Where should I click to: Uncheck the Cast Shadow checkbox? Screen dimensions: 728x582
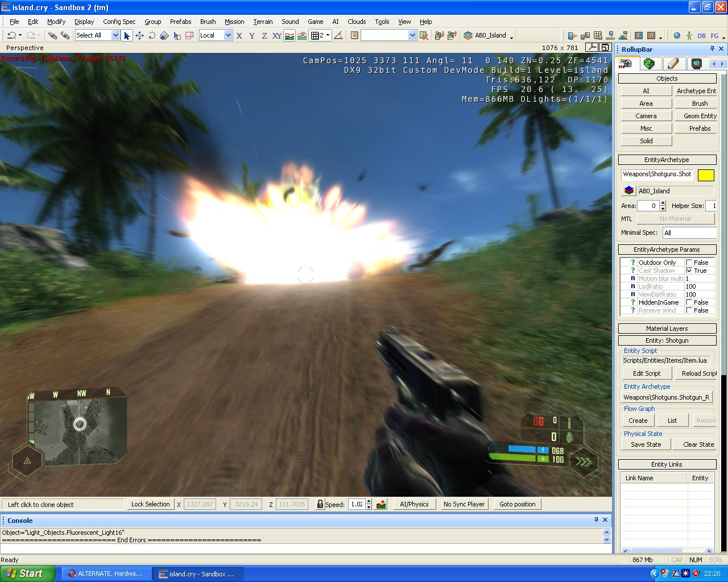pos(689,271)
